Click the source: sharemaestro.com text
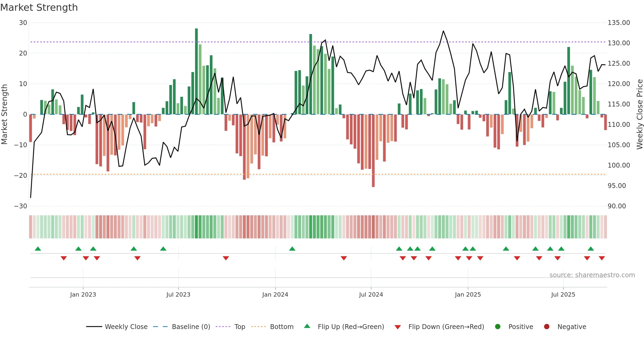This screenshot has width=644, height=362. [x=592, y=275]
